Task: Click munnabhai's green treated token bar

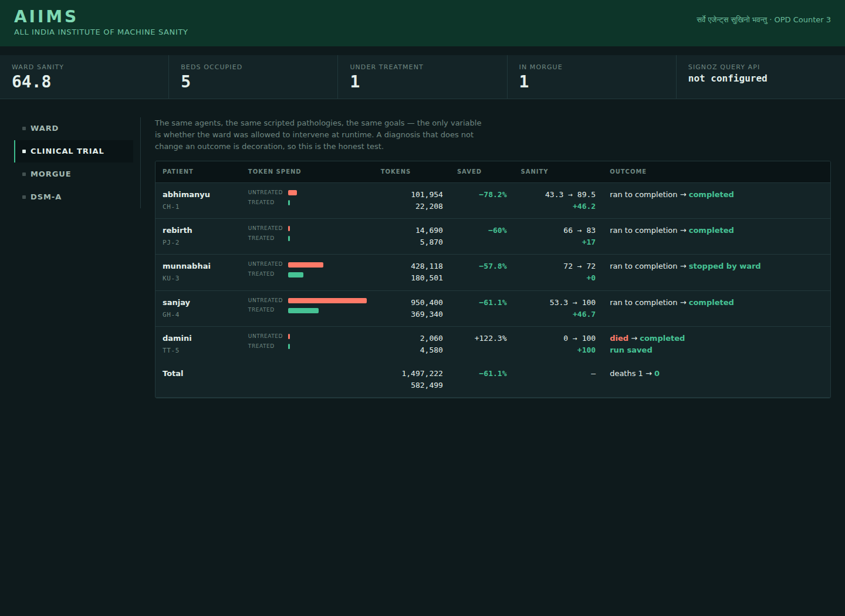Action: (x=296, y=275)
